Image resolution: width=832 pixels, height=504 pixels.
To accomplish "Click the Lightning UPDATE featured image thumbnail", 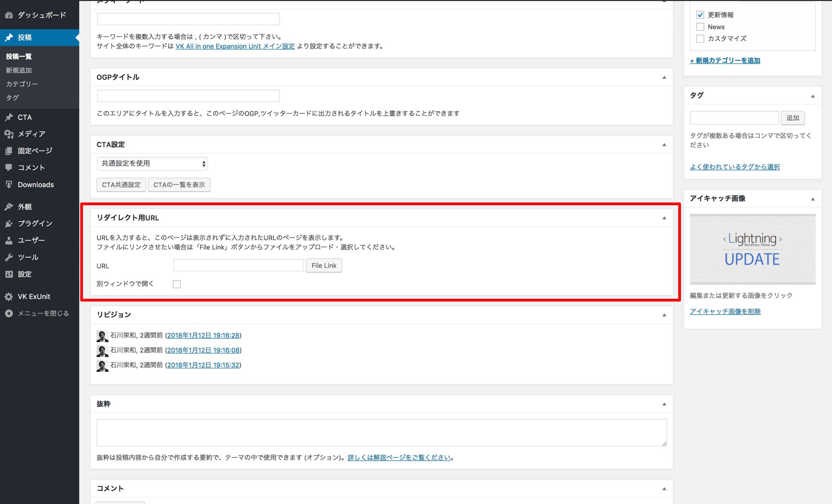I will (x=752, y=249).
